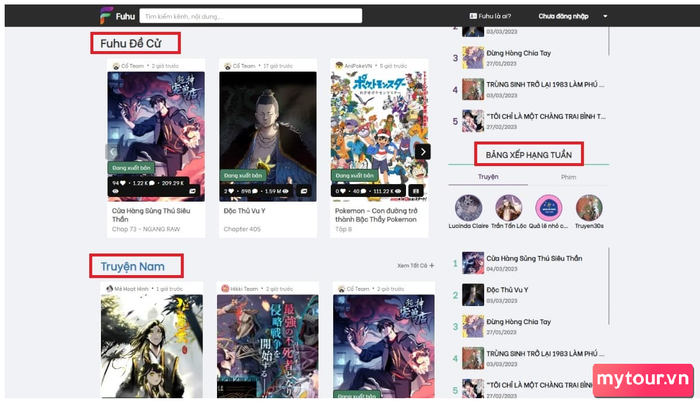Open 'Chapter 405' chapter link
This screenshot has height=405, width=700.
coord(242,229)
